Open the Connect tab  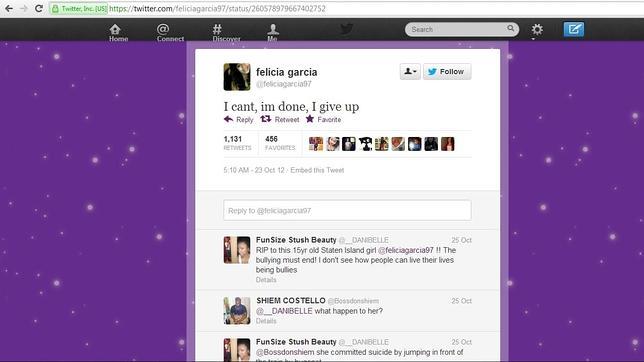pyautogui.click(x=170, y=32)
